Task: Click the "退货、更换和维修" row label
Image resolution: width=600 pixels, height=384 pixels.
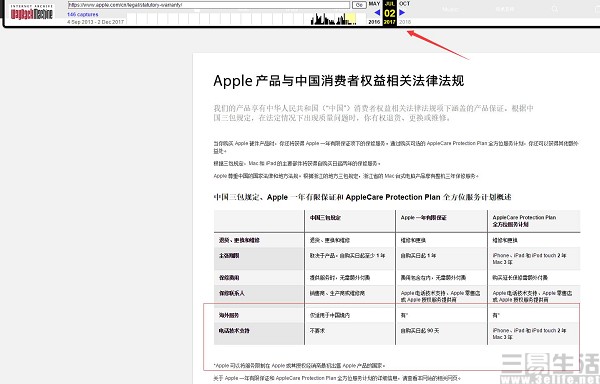Action: 239,240
